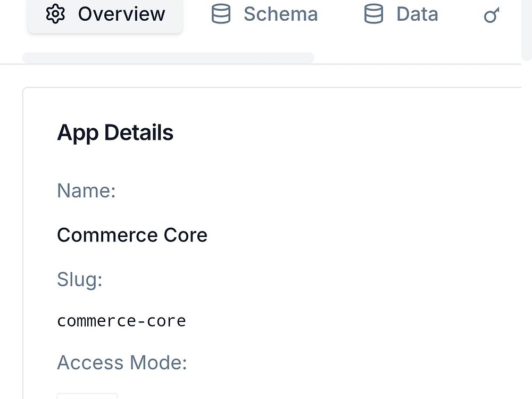
Task: Click the database icon beside Schema
Action: 221,14
